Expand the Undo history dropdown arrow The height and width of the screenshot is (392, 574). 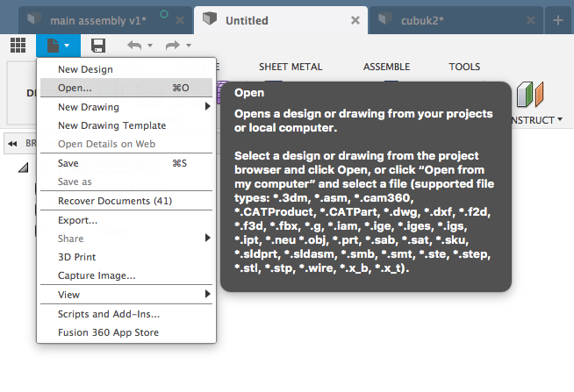150,46
